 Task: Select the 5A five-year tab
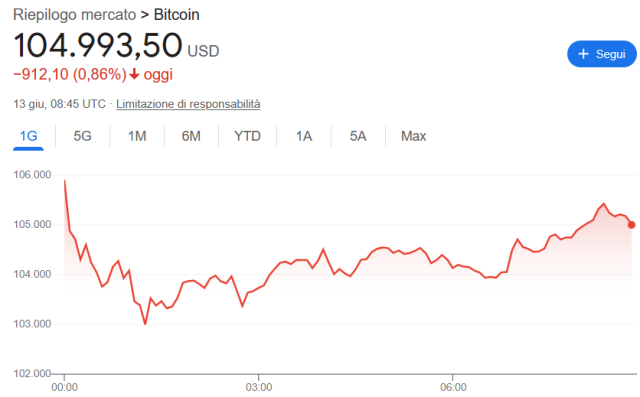point(358,136)
